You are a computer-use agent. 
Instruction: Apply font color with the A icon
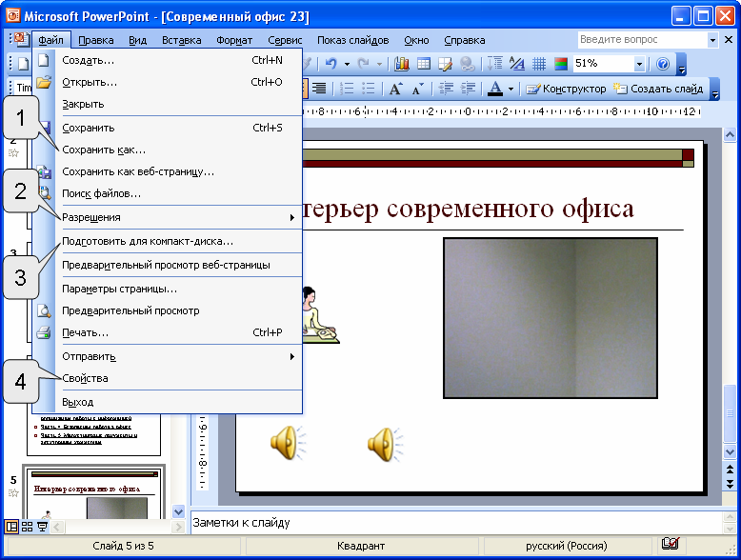pyautogui.click(x=495, y=89)
